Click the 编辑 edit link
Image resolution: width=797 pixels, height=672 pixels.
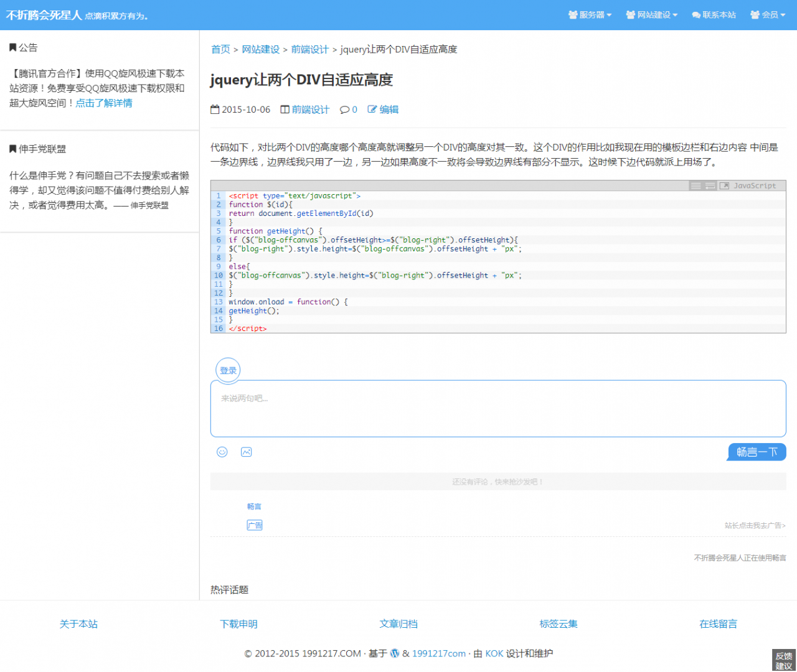coord(389,110)
